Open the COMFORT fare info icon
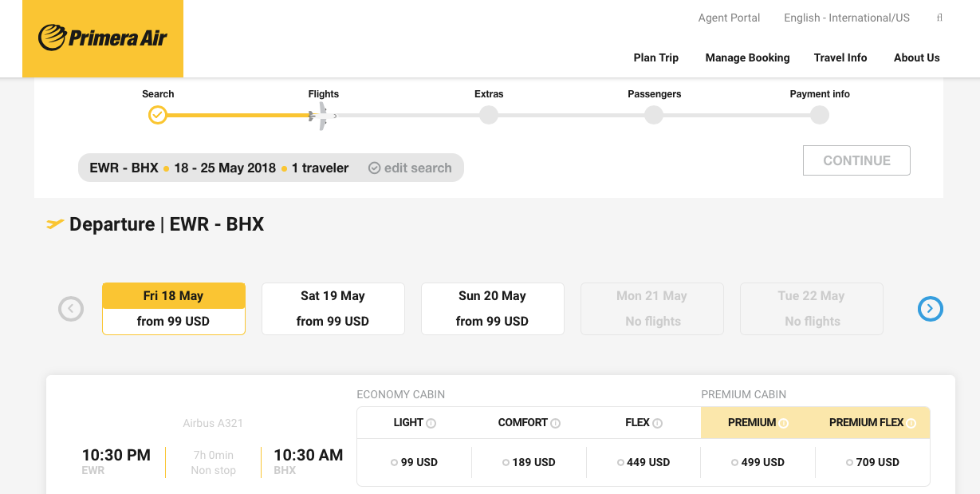This screenshot has height=494, width=980. coord(556,423)
